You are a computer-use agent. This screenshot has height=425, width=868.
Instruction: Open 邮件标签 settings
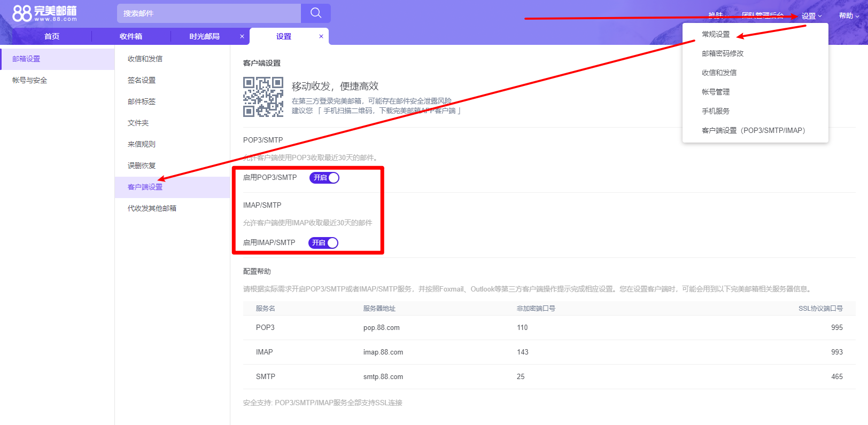coord(172,102)
